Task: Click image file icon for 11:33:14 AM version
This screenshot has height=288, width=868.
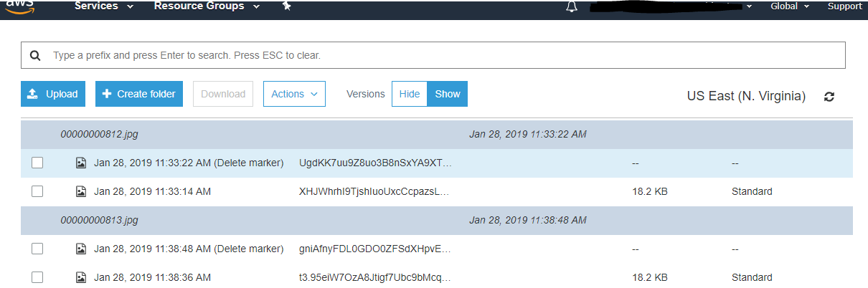Action: [81, 191]
